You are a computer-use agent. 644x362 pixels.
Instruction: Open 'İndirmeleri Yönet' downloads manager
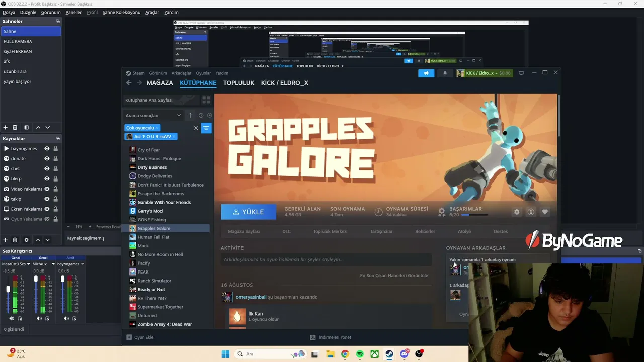[331, 337]
